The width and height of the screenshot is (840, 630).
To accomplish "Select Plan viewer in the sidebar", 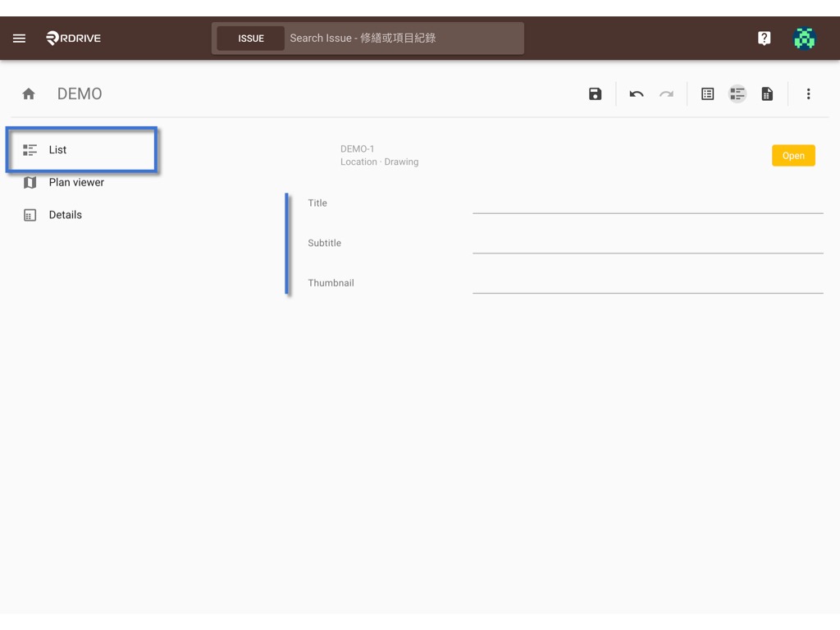I will (x=81, y=183).
